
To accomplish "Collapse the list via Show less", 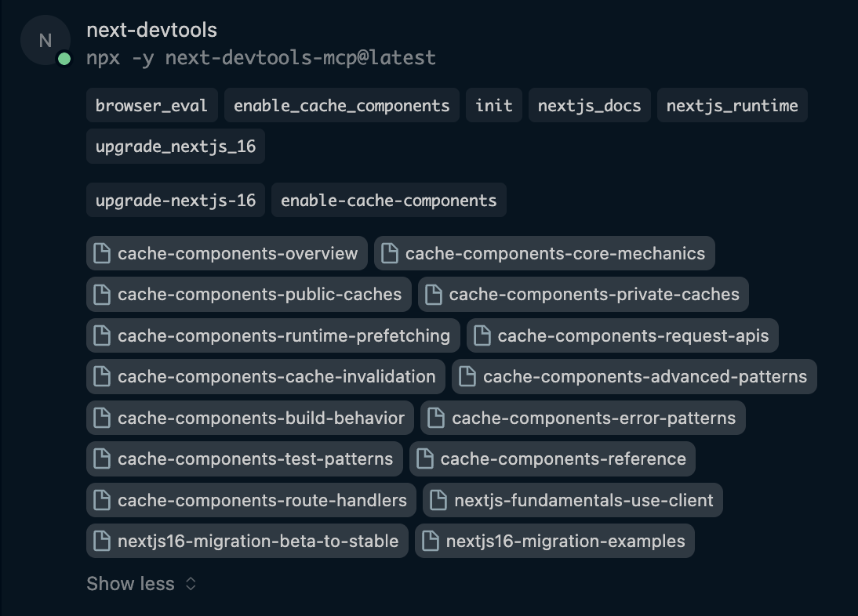I will (x=130, y=583).
